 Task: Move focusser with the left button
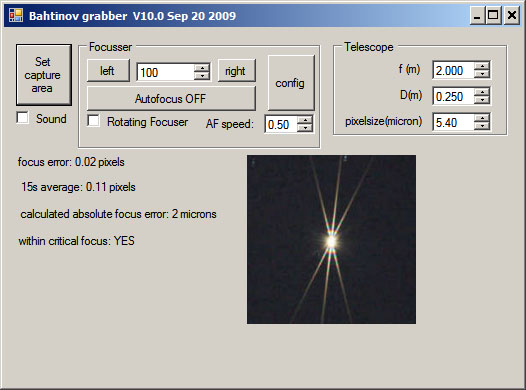pyautogui.click(x=108, y=70)
